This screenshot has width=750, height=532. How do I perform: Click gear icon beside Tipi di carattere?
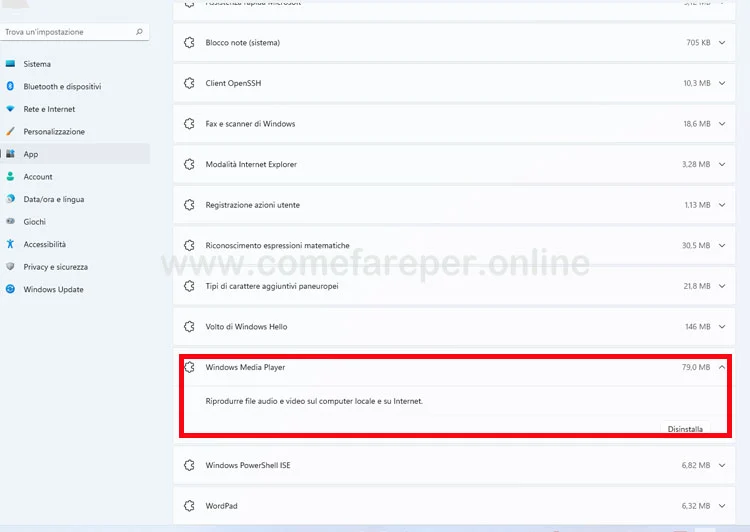point(189,286)
